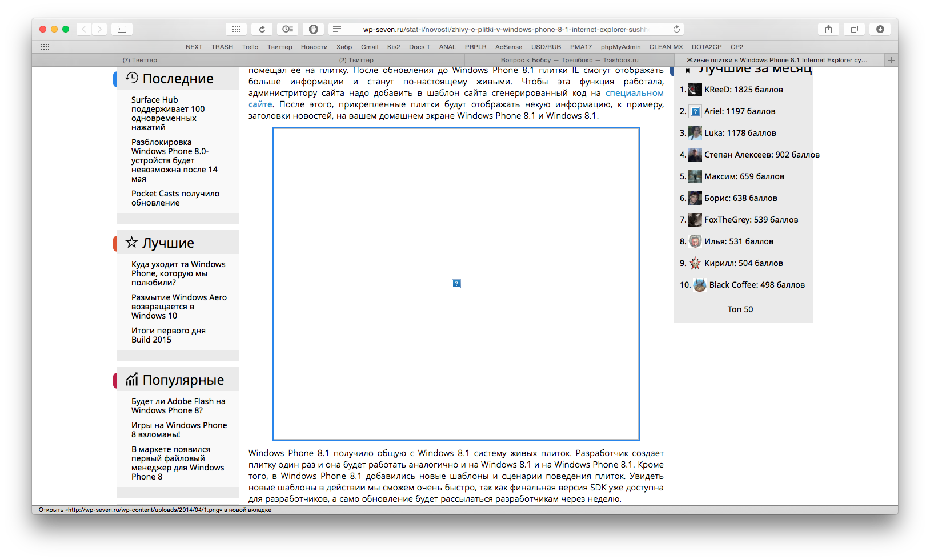Open the Gmail bookmark

click(x=370, y=47)
